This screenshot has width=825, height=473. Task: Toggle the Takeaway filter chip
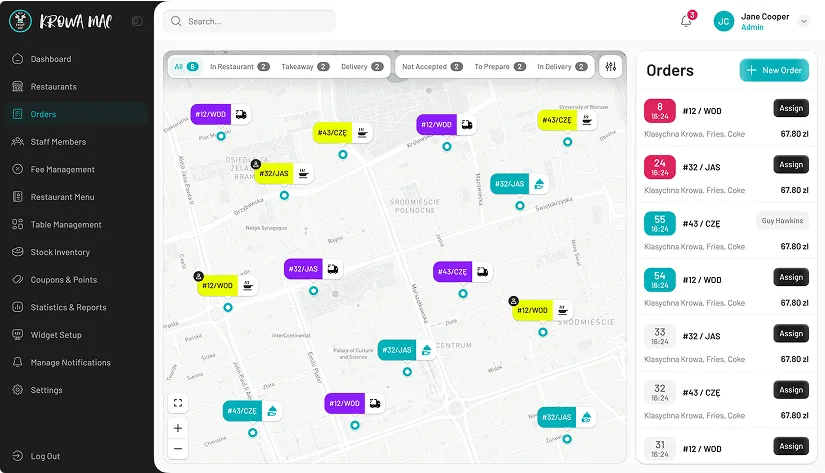tap(304, 67)
